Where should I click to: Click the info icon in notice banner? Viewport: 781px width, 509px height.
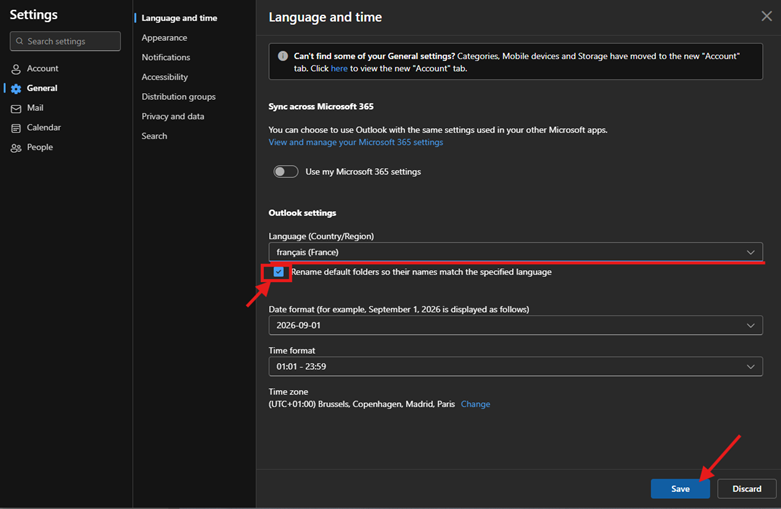click(x=283, y=57)
